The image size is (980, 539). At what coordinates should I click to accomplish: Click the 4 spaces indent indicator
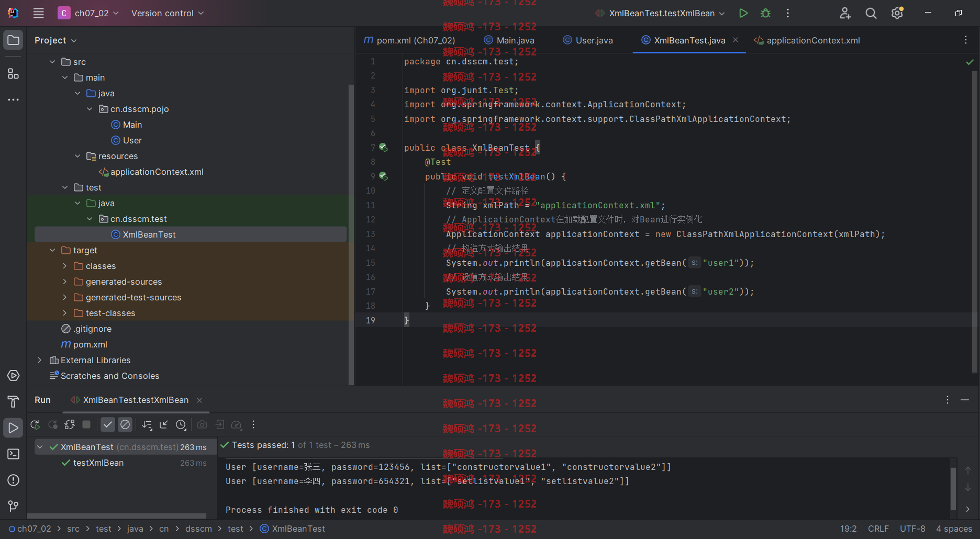pos(954,529)
